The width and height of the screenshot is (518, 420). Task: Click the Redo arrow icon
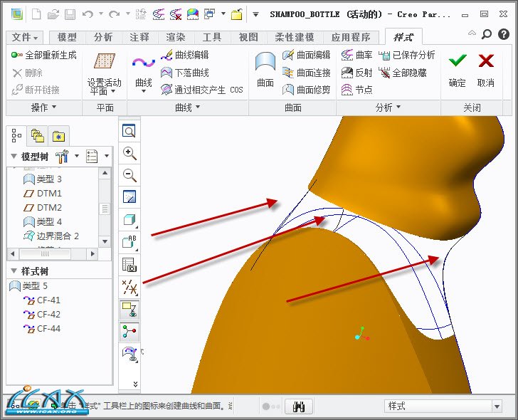pyautogui.click(x=115, y=14)
